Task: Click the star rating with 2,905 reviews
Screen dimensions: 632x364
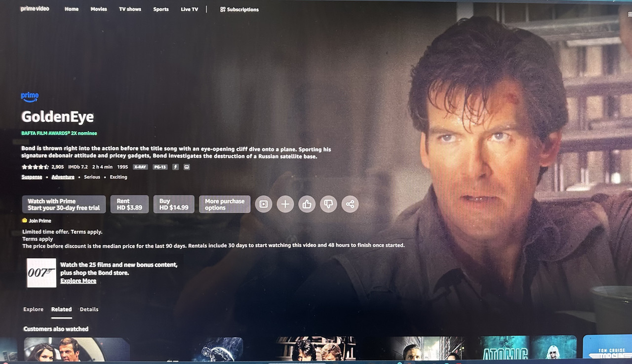Action: click(x=42, y=167)
